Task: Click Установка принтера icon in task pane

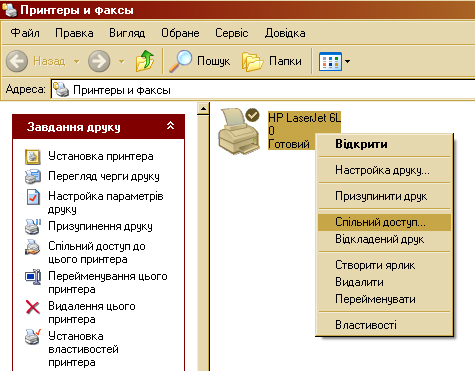Action: (x=33, y=157)
